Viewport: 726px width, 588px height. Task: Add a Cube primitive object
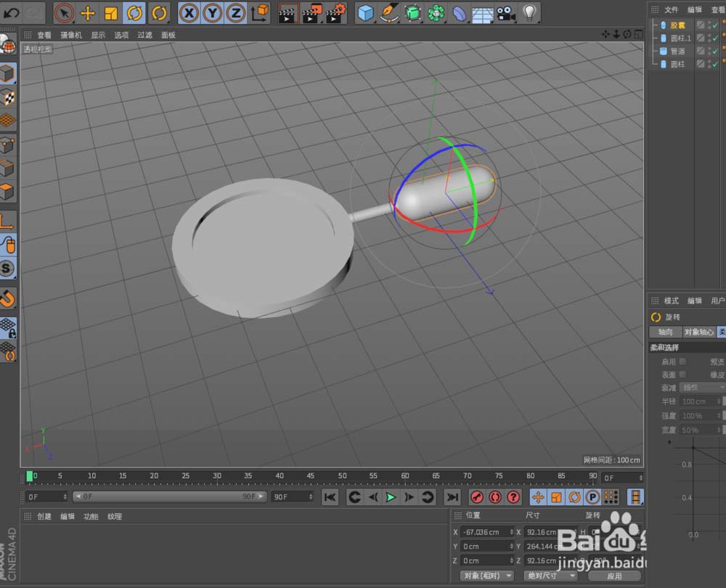pos(366,13)
